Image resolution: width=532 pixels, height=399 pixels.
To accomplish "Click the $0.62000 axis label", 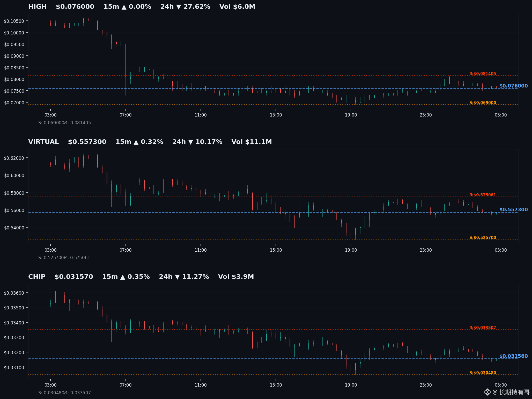I will point(14,158).
